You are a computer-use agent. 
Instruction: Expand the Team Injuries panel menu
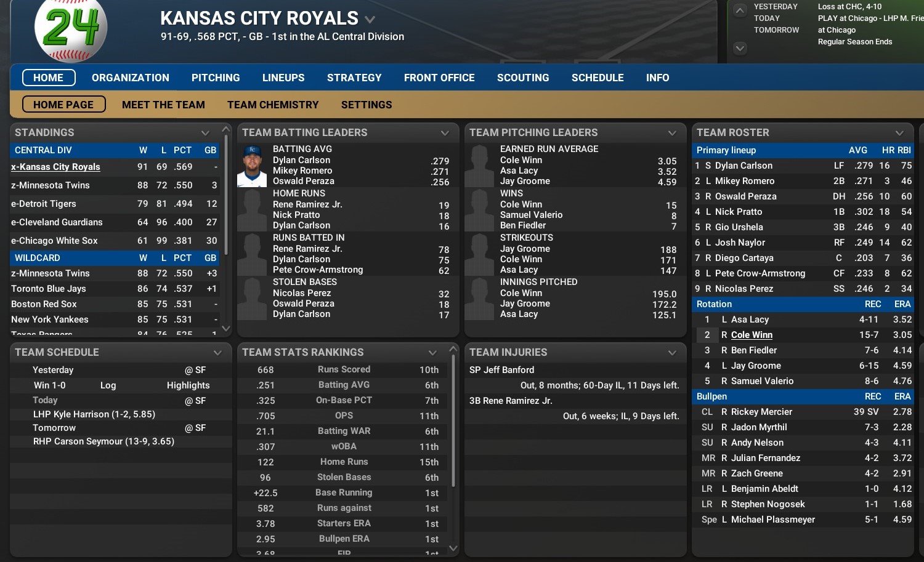672,353
